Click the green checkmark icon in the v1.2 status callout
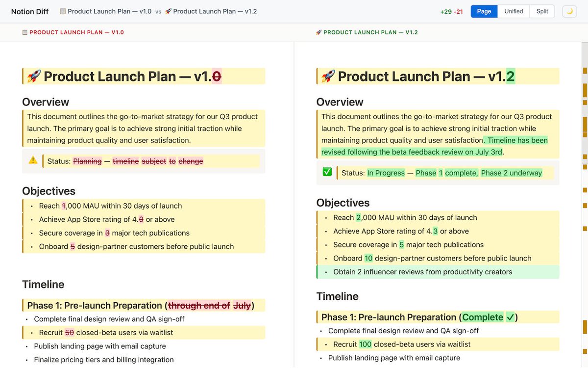588x368 pixels. (x=327, y=172)
